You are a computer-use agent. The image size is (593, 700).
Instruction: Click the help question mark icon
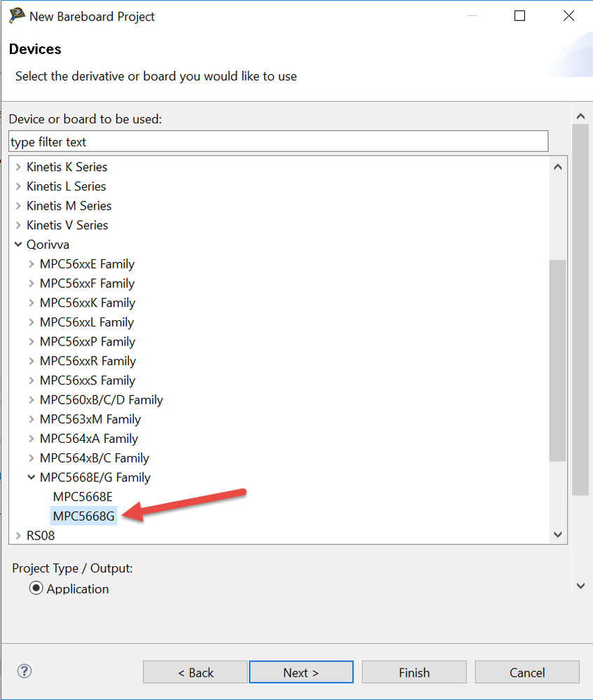point(25,671)
